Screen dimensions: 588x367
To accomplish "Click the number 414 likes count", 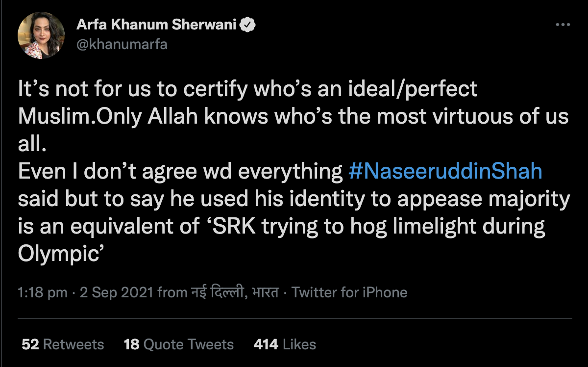I will click(x=266, y=344).
